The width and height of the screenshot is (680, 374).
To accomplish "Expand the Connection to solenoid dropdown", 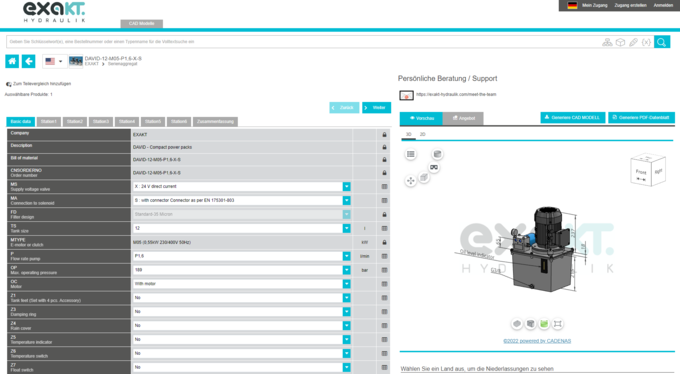I will click(347, 200).
